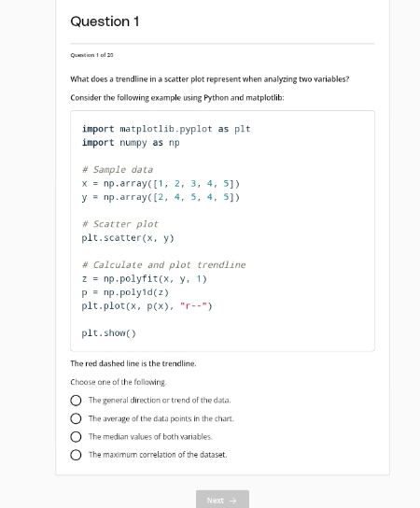Click the Next button
The width and height of the screenshot is (420, 508).
[222, 500]
